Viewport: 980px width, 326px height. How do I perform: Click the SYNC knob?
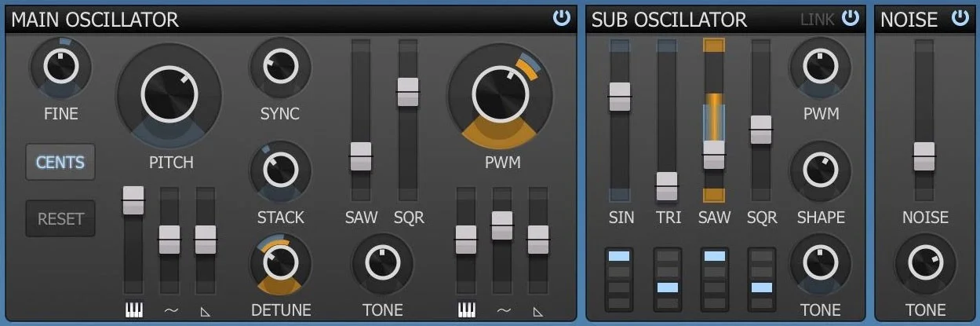click(x=280, y=67)
